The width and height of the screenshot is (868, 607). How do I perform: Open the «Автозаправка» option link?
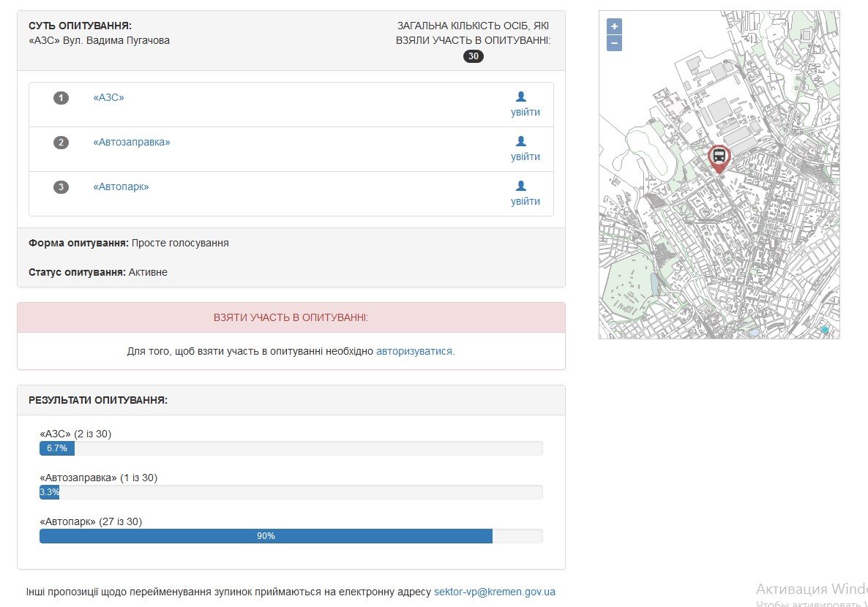point(131,142)
